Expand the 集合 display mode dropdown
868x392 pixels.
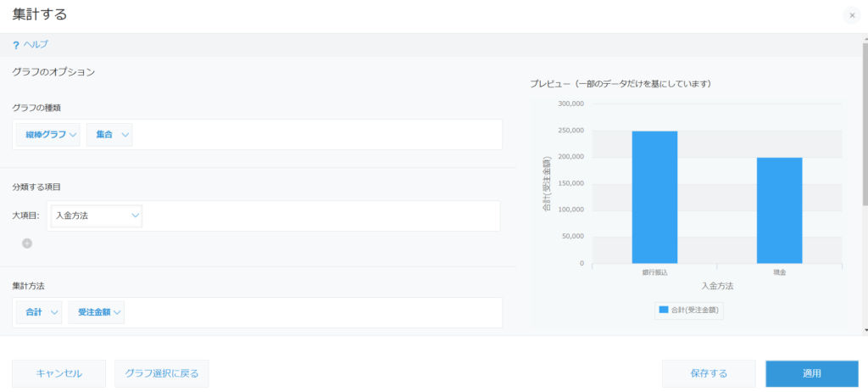(109, 135)
